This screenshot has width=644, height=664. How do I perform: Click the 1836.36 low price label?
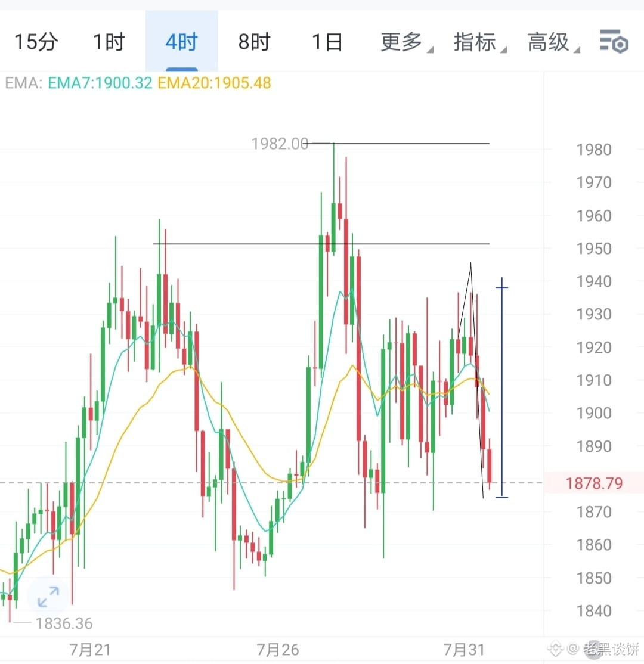point(64,623)
